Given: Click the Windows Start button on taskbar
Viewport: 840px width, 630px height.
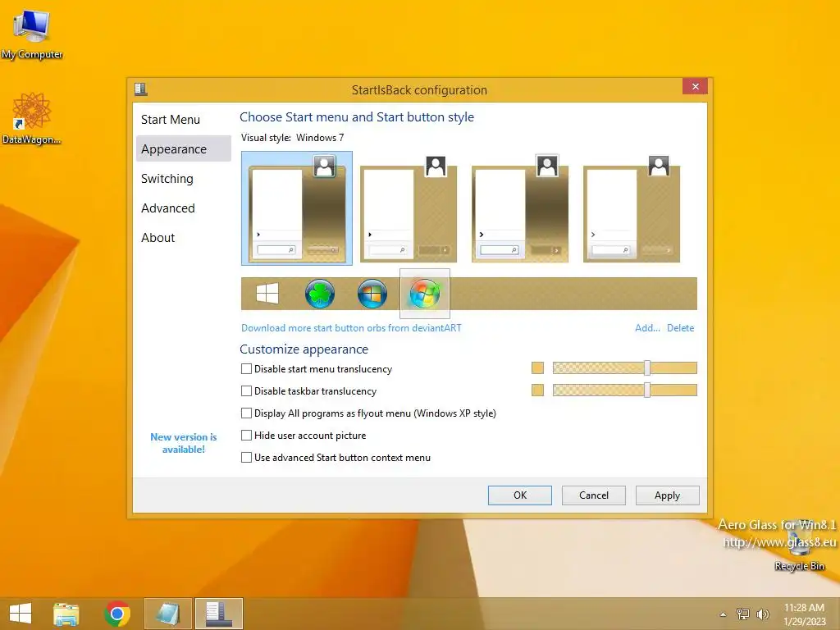Looking at the screenshot, I should (x=21, y=614).
